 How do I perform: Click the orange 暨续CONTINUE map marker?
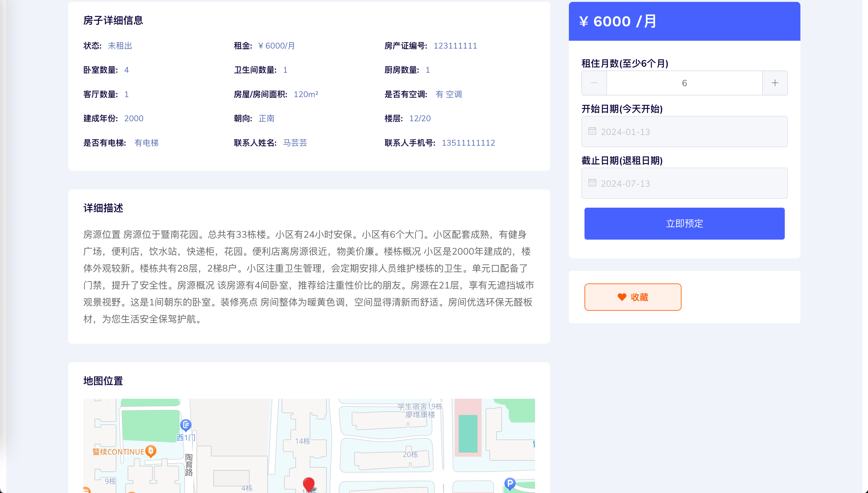coord(151,451)
